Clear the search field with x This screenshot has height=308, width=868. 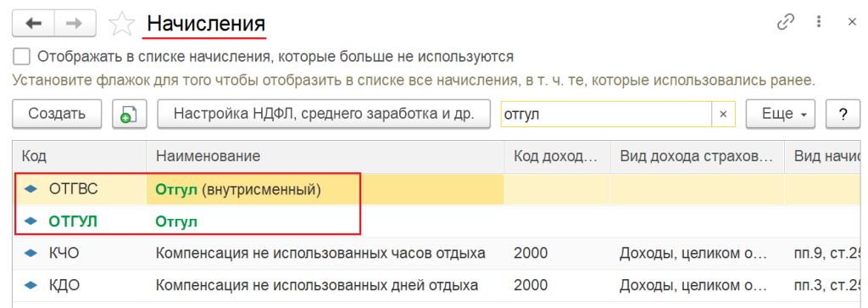tap(723, 114)
